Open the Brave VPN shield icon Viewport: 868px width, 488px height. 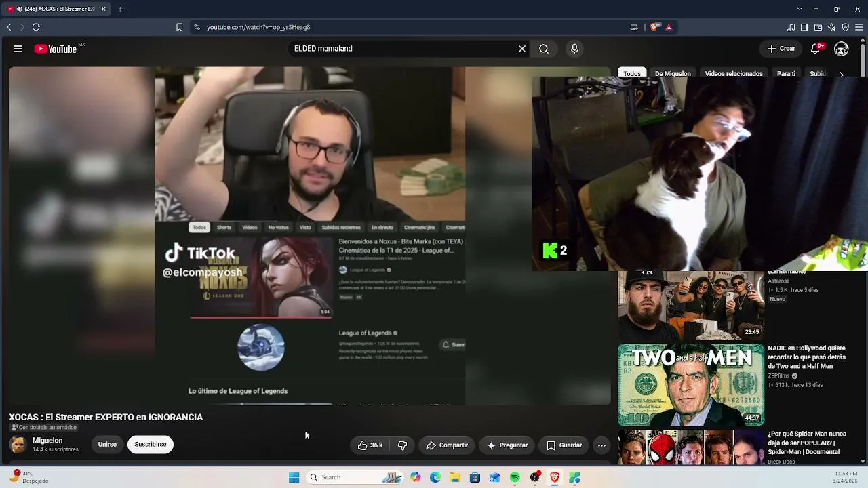click(x=845, y=27)
